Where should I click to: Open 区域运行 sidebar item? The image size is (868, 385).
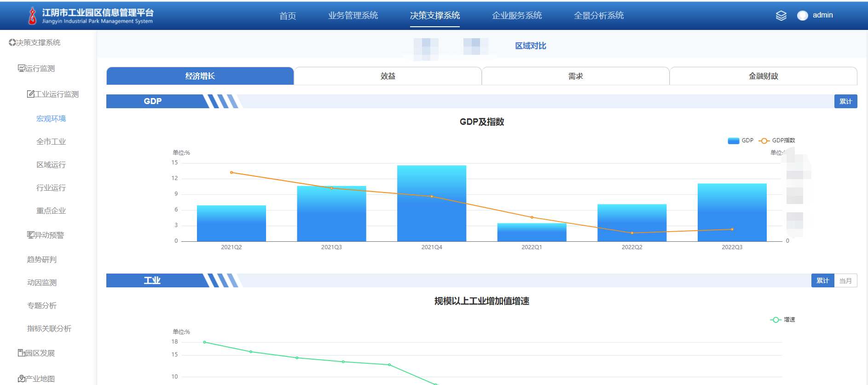pos(51,164)
